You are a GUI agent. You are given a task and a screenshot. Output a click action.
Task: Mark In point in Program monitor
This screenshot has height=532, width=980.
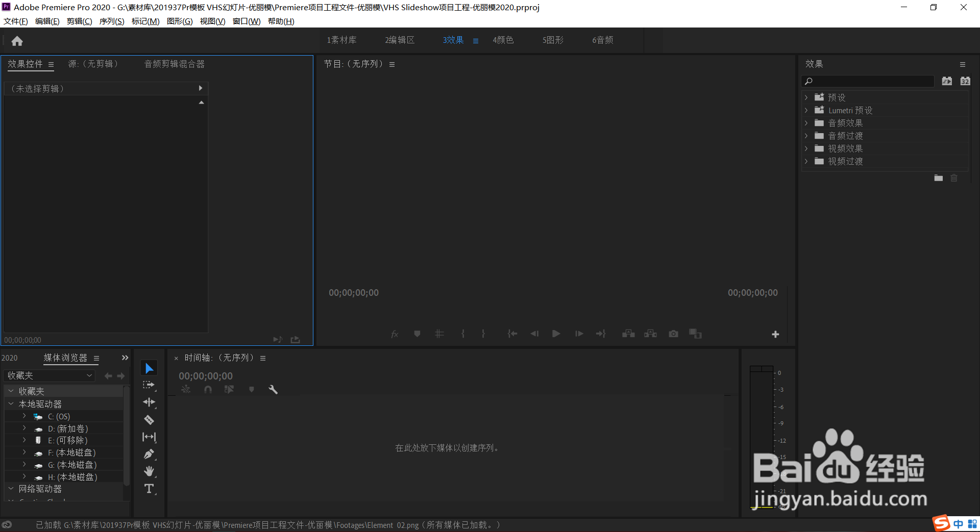point(463,334)
